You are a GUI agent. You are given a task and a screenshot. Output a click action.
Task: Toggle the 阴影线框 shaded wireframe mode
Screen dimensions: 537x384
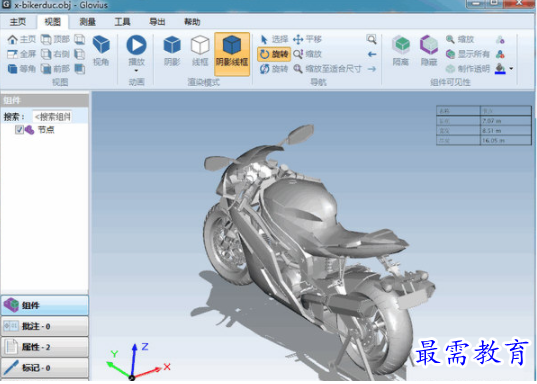(232, 54)
